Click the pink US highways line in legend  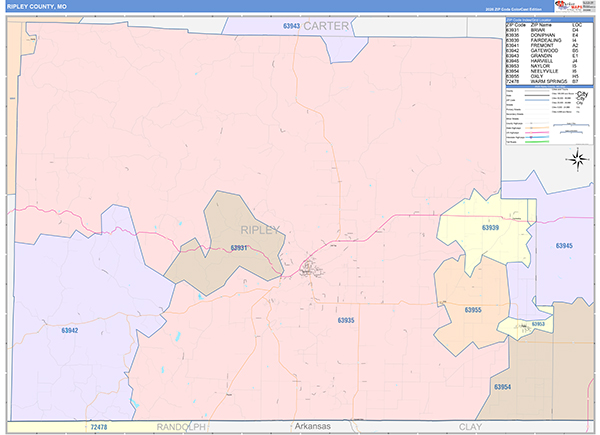click(x=537, y=133)
